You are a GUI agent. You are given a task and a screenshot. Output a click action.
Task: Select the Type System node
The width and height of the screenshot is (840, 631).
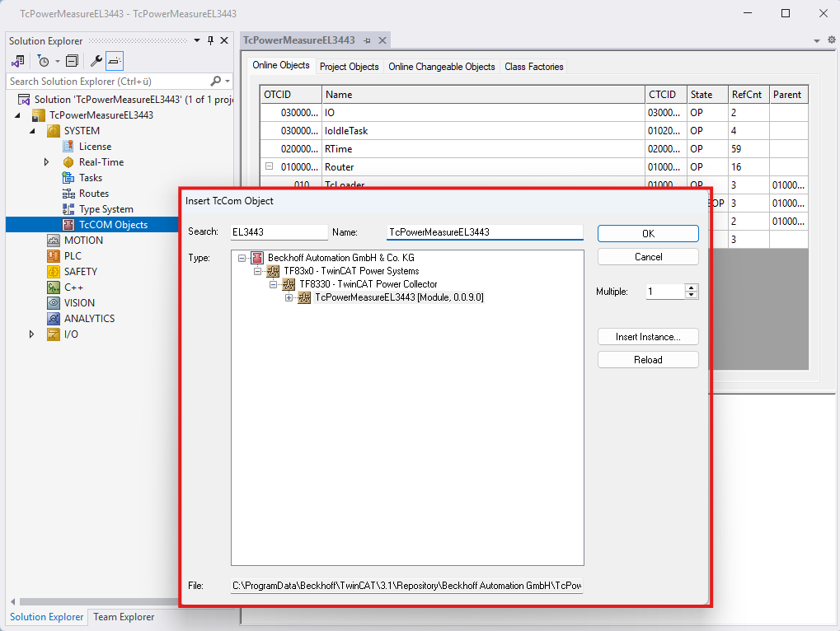tap(106, 209)
